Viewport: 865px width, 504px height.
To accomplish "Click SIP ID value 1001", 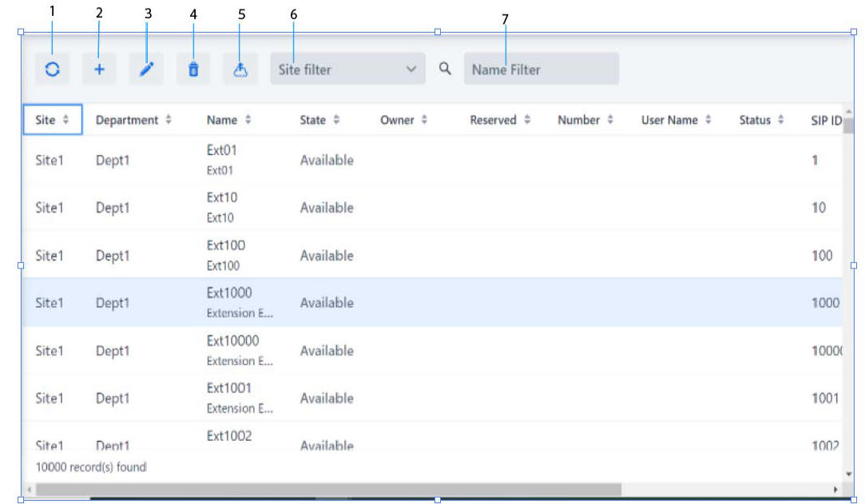I will tap(825, 398).
